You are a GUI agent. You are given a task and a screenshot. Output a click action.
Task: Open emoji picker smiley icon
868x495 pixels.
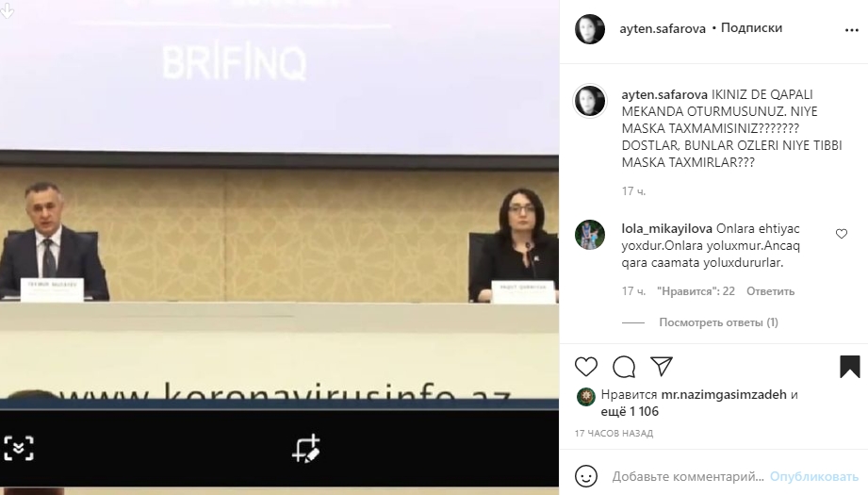pos(585,475)
